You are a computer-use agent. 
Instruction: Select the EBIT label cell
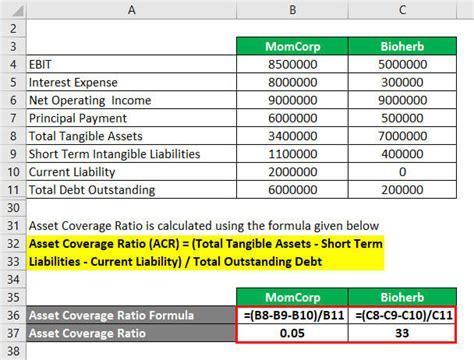[131, 64]
